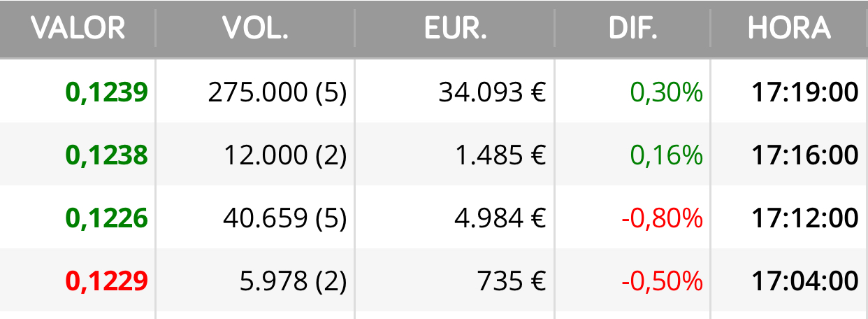This screenshot has width=868, height=319.
Task: Click the green value 0,1239
Action: point(107,92)
